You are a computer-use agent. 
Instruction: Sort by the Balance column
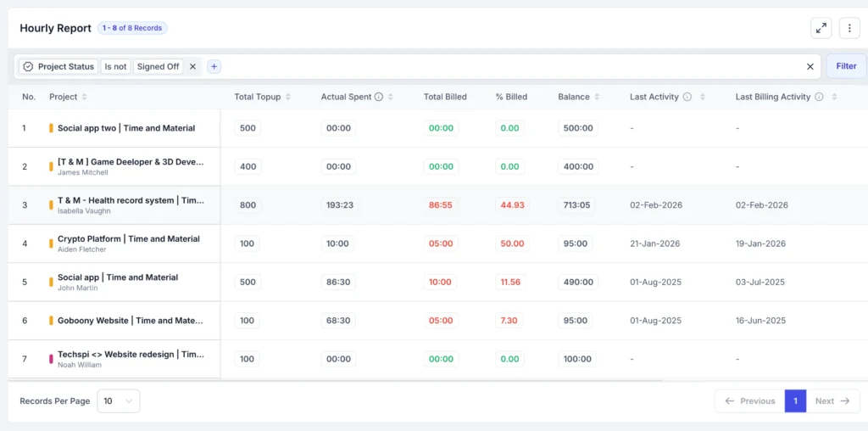coord(597,97)
